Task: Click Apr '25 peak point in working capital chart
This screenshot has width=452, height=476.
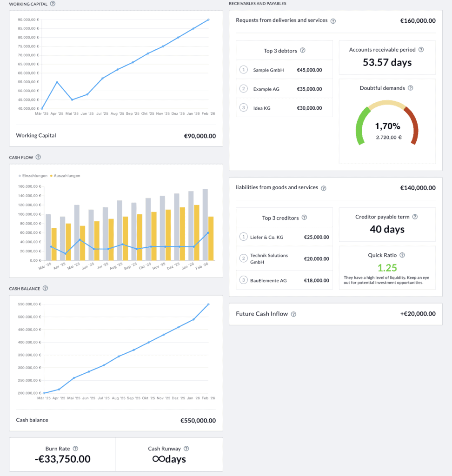Action: pyautogui.click(x=57, y=82)
